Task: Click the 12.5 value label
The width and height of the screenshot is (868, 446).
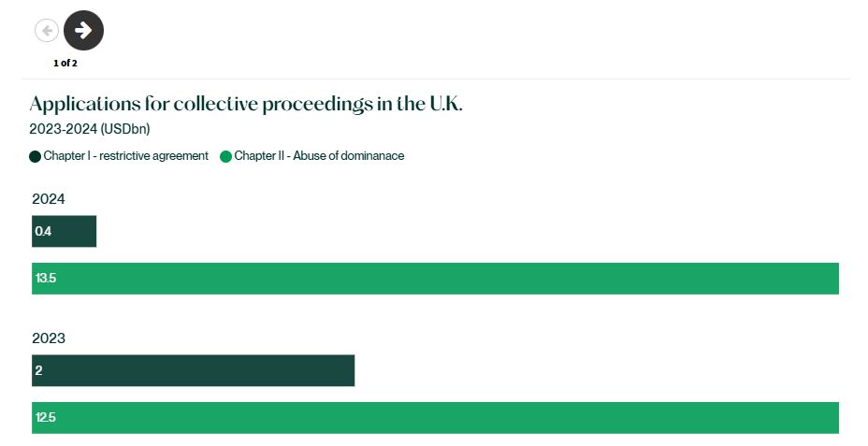Action: 46,417
